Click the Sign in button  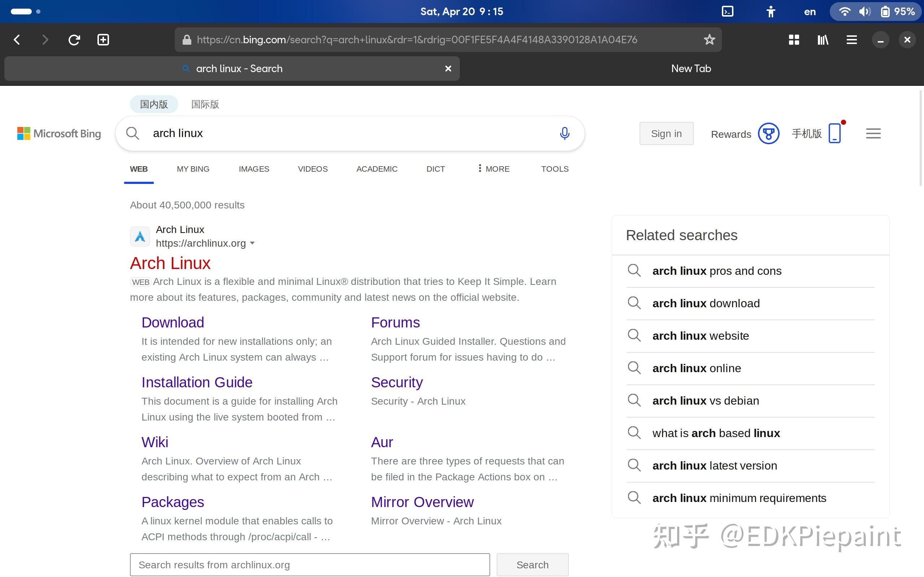click(x=666, y=133)
